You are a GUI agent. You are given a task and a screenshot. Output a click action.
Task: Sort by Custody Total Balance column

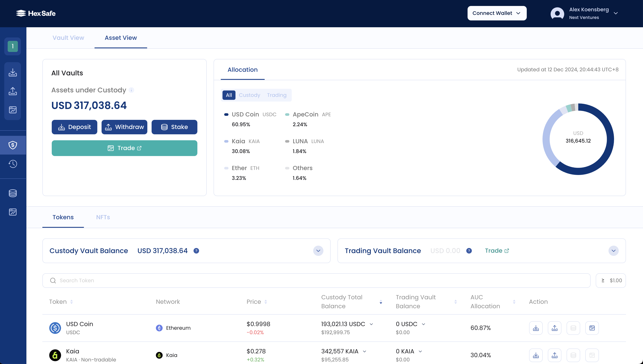point(381,302)
